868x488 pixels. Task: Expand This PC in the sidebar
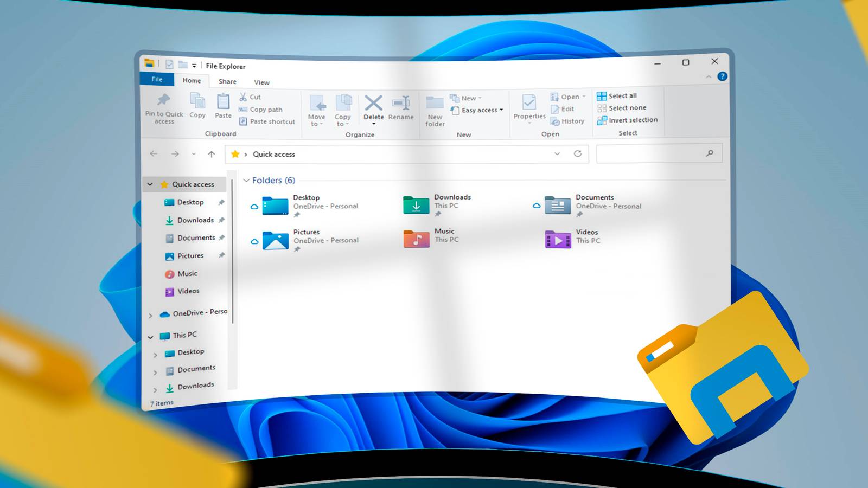click(x=150, y=336)
